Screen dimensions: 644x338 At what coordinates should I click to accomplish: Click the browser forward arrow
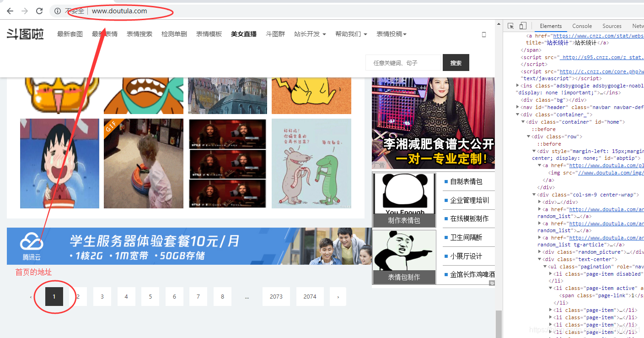pos(25,11)
